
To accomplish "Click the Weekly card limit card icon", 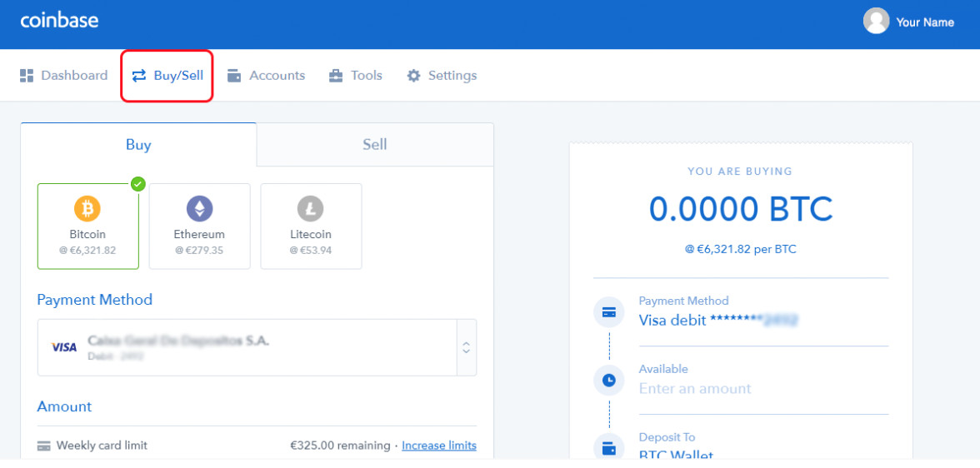I will pyautogui.click(x=43, y=446).
